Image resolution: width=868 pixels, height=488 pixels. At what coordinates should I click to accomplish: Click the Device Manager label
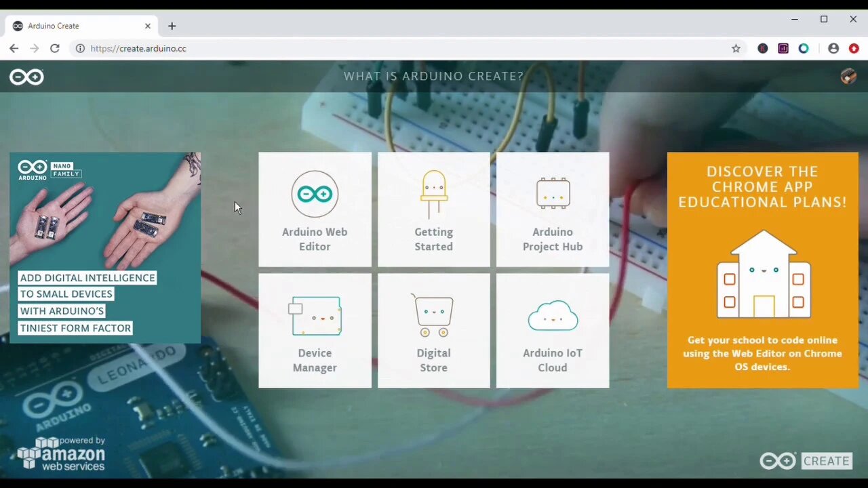pyautogui.click(x=315, y=361)
